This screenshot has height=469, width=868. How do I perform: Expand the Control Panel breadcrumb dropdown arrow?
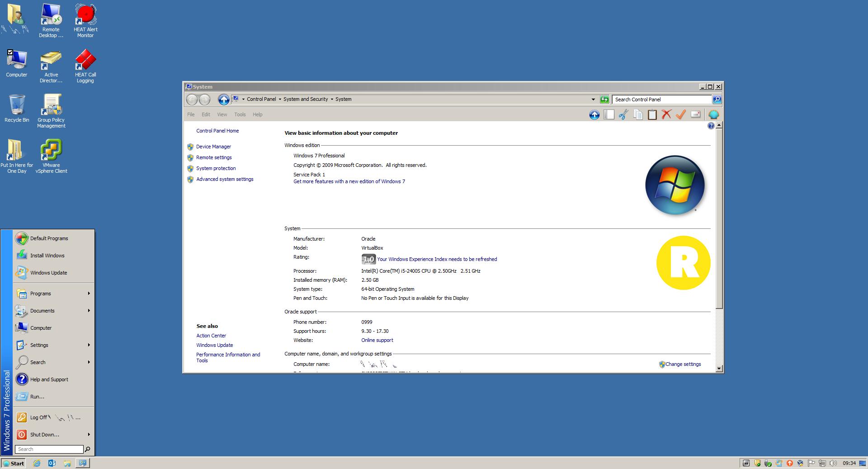(x=280, y=99)
